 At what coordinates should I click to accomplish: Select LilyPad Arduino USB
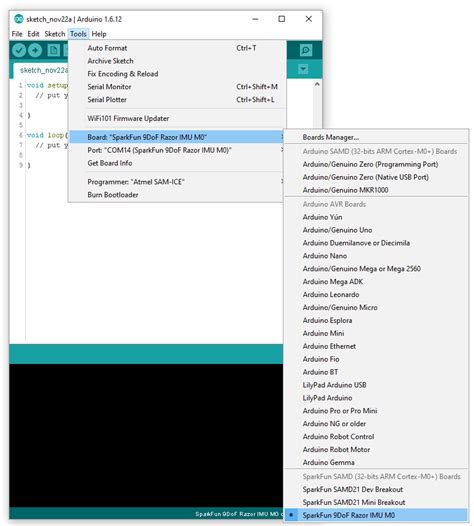376,385
